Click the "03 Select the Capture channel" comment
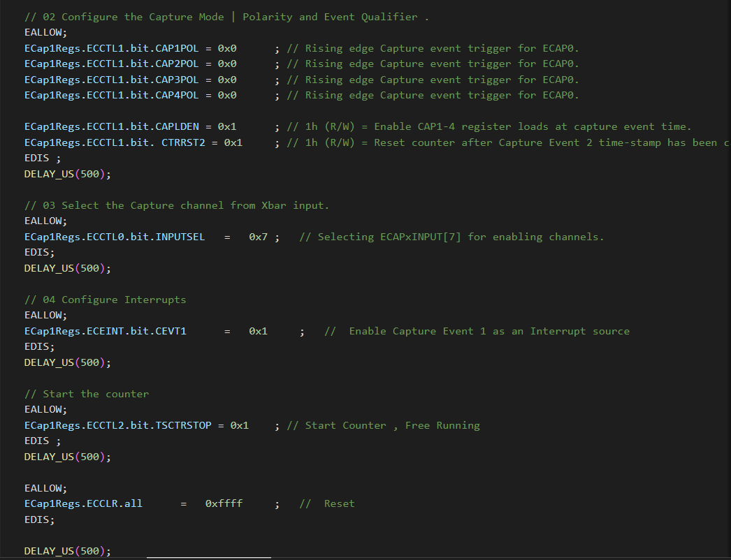 point(176,205)
